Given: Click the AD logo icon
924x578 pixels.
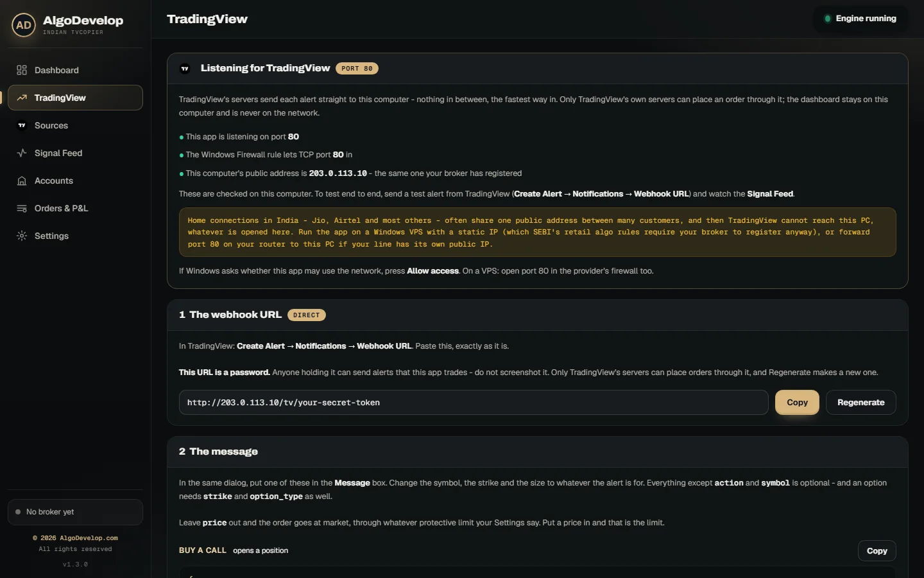Looking at the screenshot, I should point(24,25).
